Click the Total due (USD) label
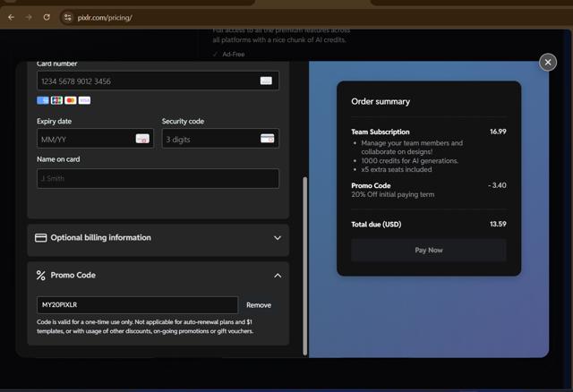The image size is (573, 392). (376, 225)
